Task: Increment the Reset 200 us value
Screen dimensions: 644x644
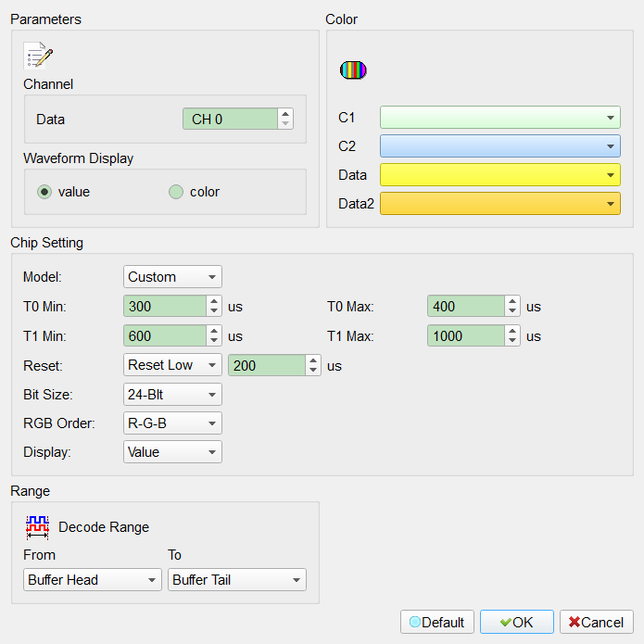Action: pyautogui.click(x=313, y=360)
